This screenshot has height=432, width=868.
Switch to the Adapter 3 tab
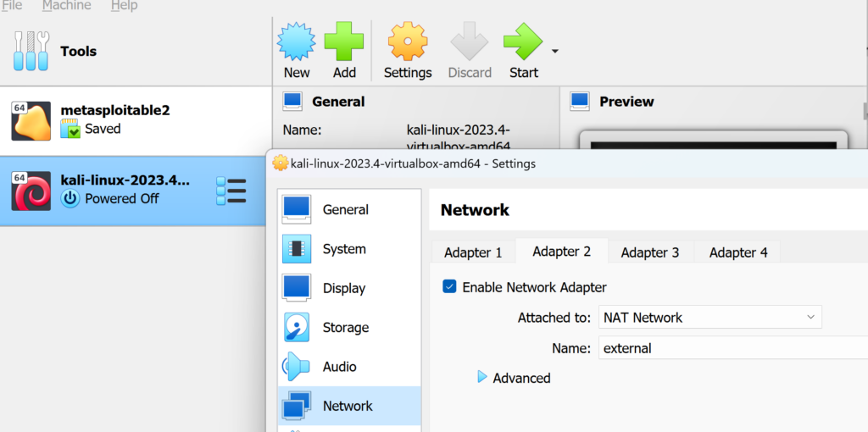(x=650, y=252)
